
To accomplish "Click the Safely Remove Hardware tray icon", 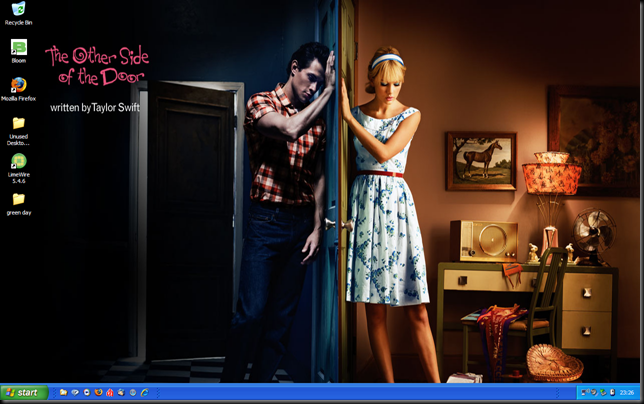I will click(x=603, y=393).
